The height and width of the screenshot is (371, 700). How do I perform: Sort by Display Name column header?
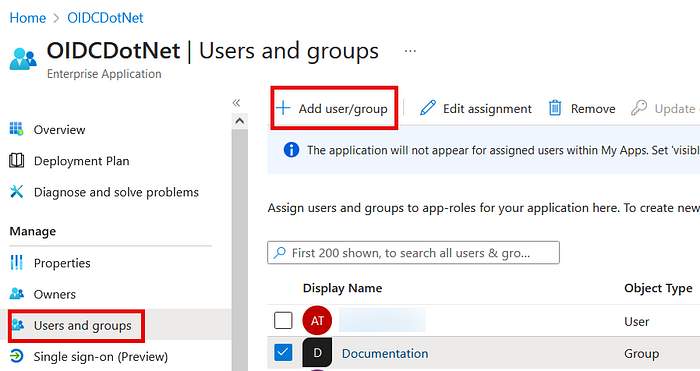(342, 288)
